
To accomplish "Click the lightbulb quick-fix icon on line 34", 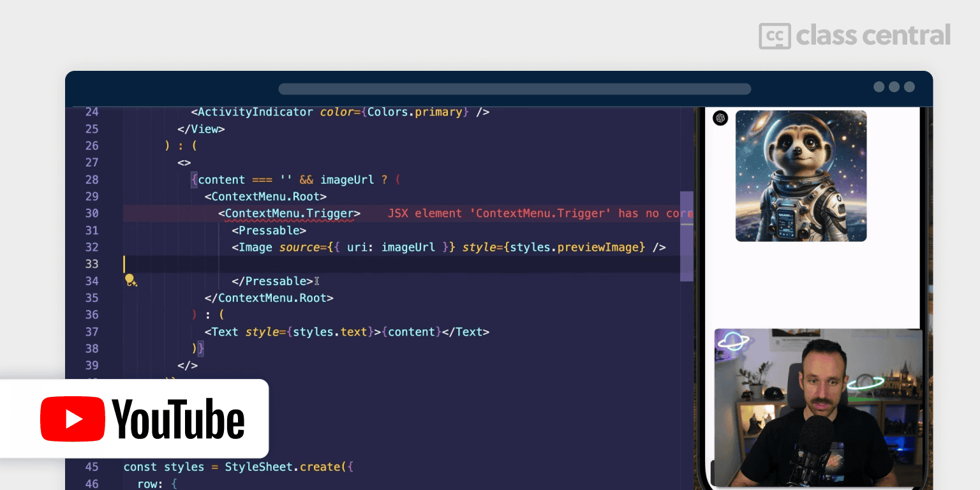I will tap(131, 280).
